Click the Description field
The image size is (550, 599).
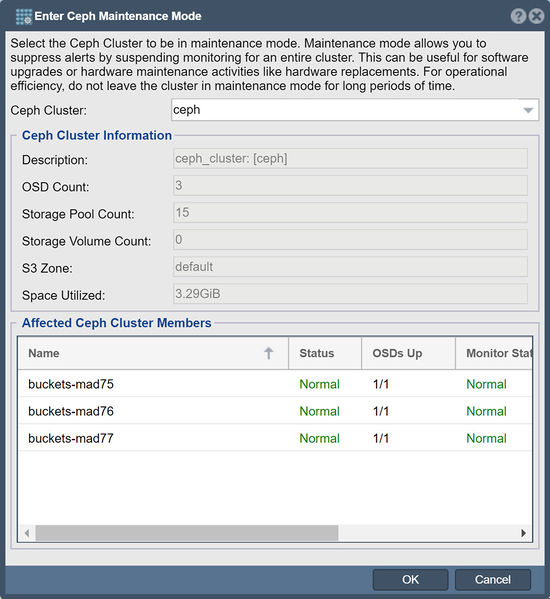click(x=350, y=159)
